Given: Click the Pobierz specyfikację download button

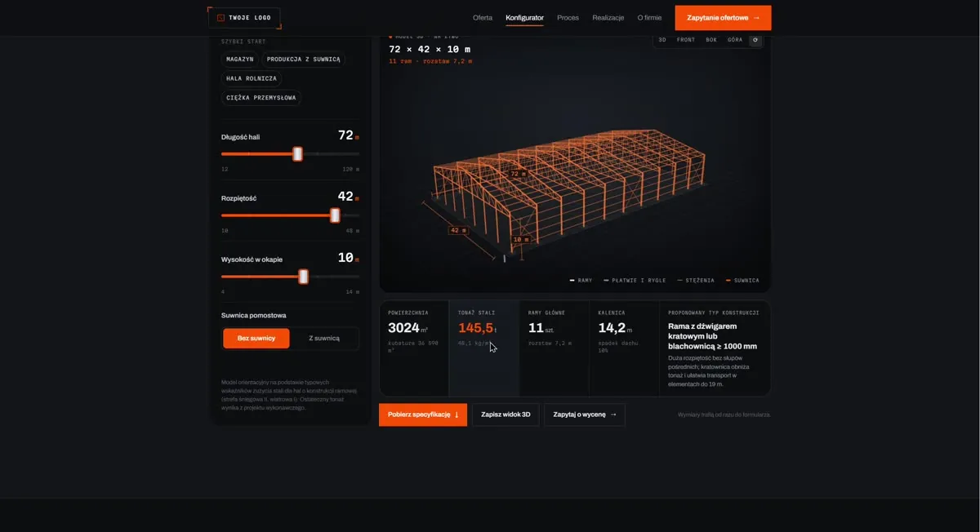Looking at the screenshot, I should click(423, 415).
